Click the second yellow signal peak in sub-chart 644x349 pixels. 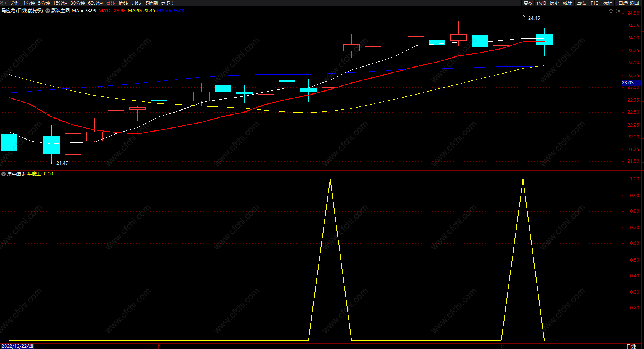click(523, 180)
